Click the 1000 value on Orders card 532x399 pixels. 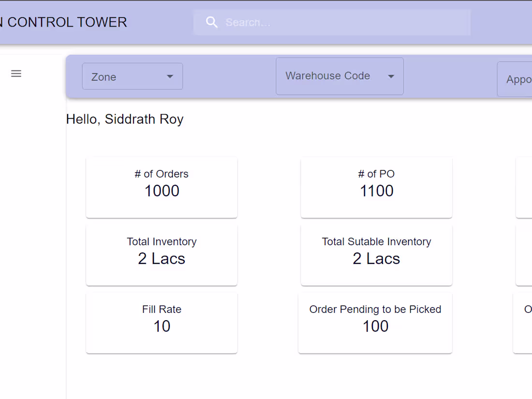click(162, 191)
